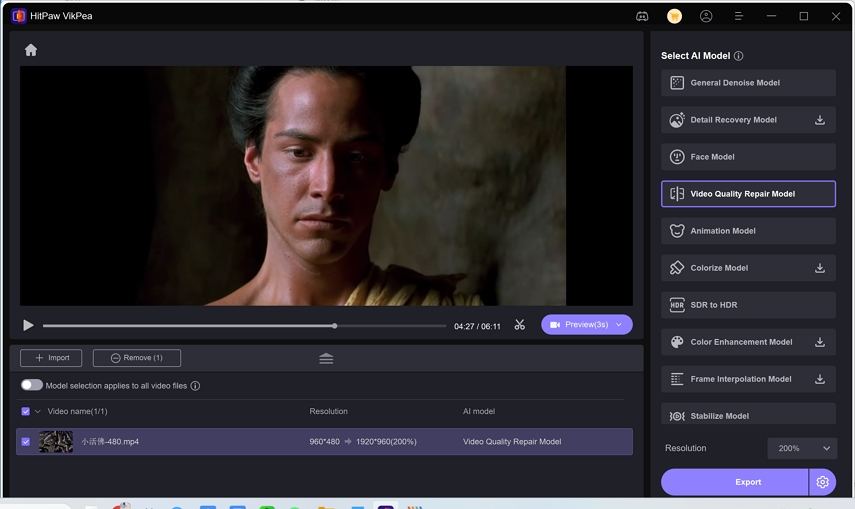Select the Face Model
The height and width of the screenshot is (509, 855).
pyautogui.click(x=748, y=157)
